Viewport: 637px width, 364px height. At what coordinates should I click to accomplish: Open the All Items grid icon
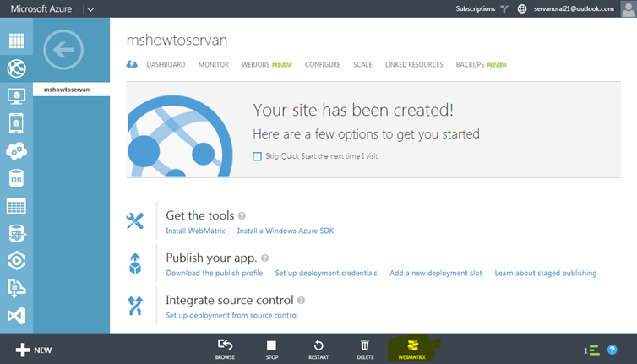tap(16, 41)
